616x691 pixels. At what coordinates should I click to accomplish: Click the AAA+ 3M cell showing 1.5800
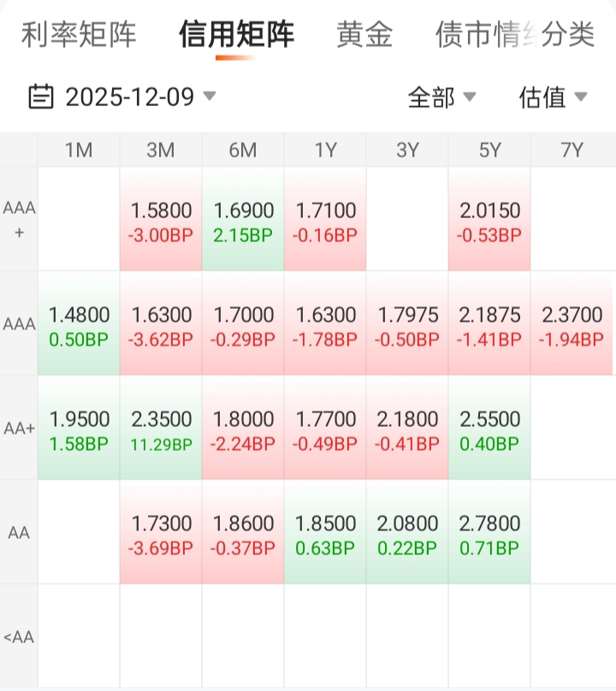pyautogui.click(x=161, y=220)
